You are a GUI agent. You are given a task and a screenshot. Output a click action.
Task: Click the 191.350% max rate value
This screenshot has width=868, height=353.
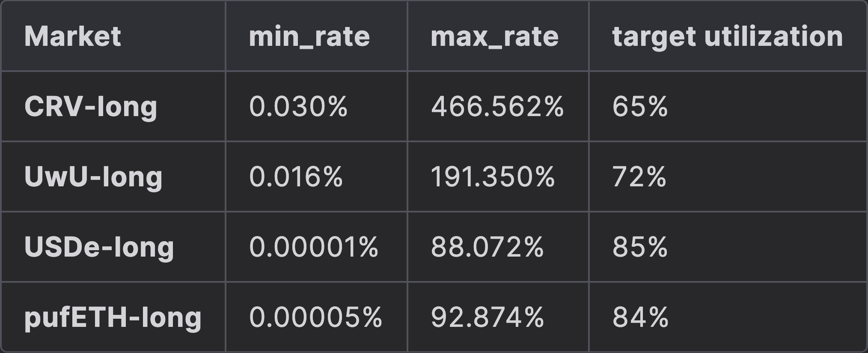(492, 176)
